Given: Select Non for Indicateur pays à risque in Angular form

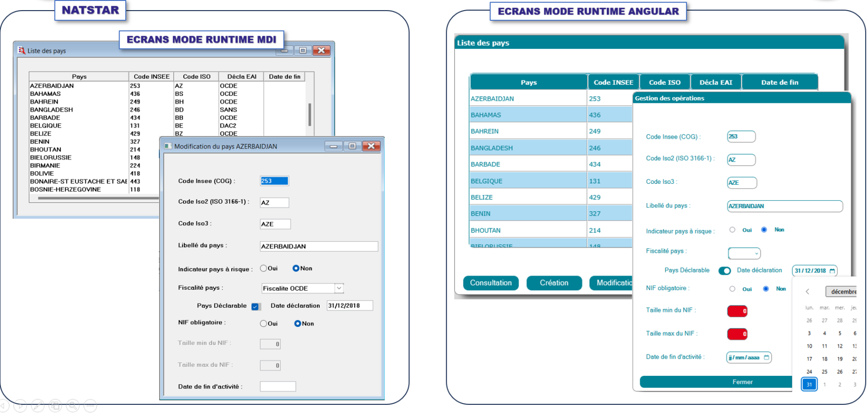Looking at the screenshot, I should coord(764,230).
